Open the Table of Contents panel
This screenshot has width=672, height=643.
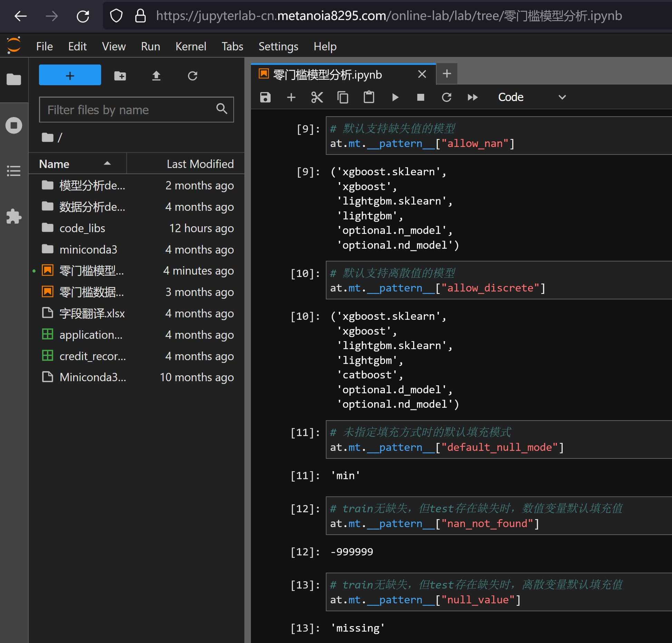pyautogui.click(x=14, y=171)
